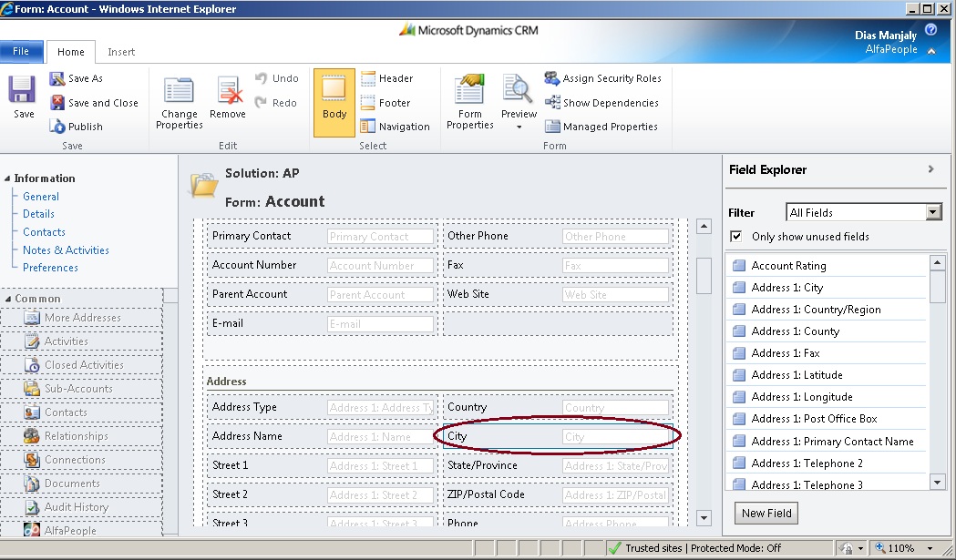956x560 pixels.
Task: Click Sub-Accounts navigation item
Action: pos(82,389)
